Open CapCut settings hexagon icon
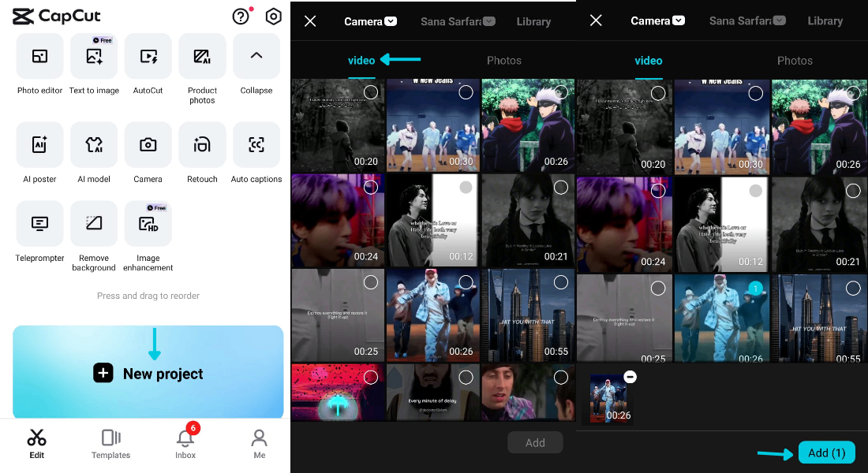The width and height of the screenshot is (868, 473). (274, 17)
